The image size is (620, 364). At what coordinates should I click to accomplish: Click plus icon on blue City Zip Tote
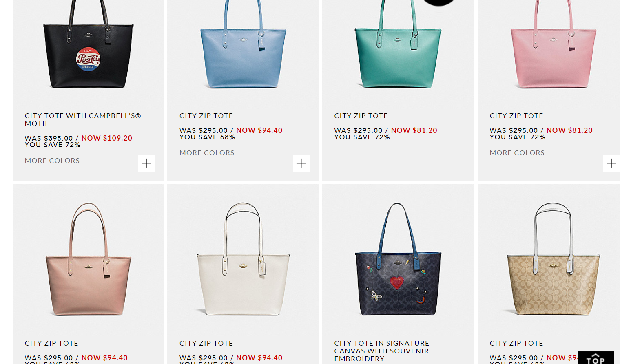pyautogui.click(x=301, y=163)
